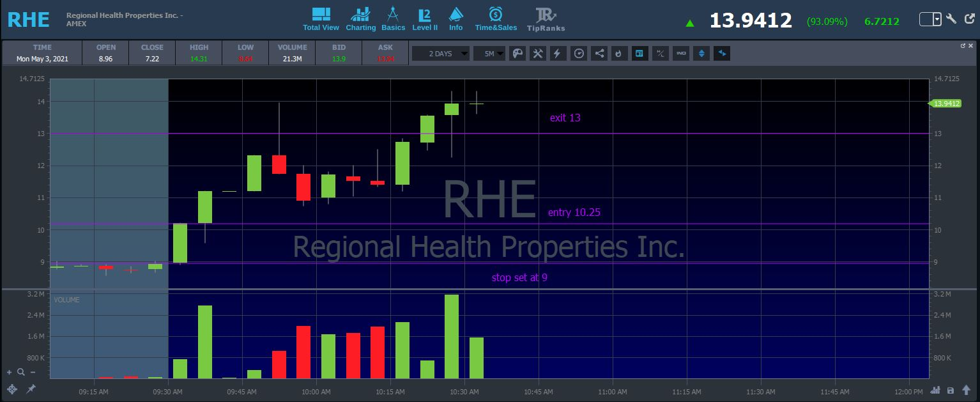
Task: Toggle vertical auto-scale arrows icon
Action: click(x=701, y=54)
